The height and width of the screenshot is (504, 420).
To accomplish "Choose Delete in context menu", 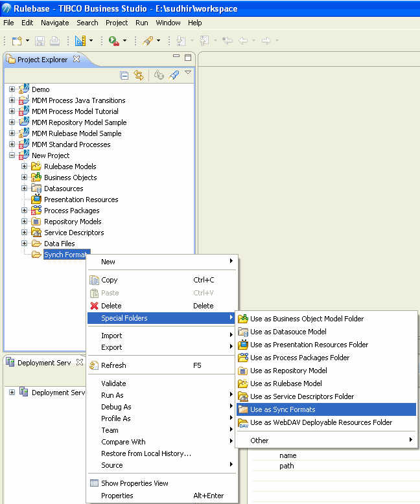I will [163, 306].
